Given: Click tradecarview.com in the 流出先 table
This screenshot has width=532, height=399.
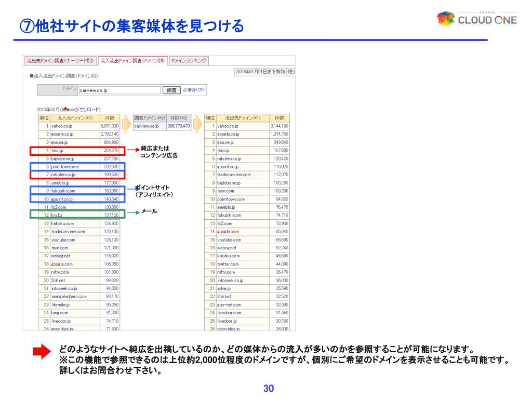Looking at the screenshot, I should tap(234, 175).
